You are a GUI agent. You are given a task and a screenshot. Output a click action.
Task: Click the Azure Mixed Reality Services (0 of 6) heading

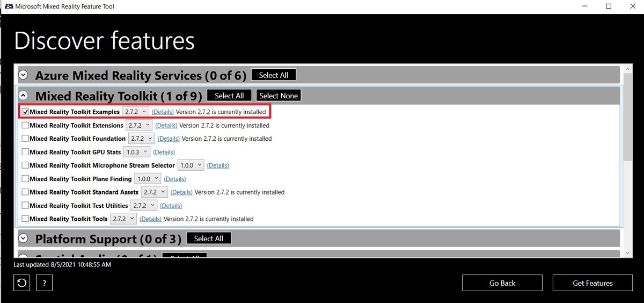coord(141,76)
